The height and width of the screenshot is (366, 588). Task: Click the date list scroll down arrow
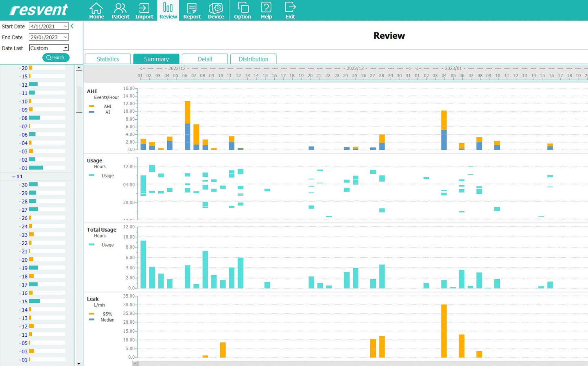[79, 363]
